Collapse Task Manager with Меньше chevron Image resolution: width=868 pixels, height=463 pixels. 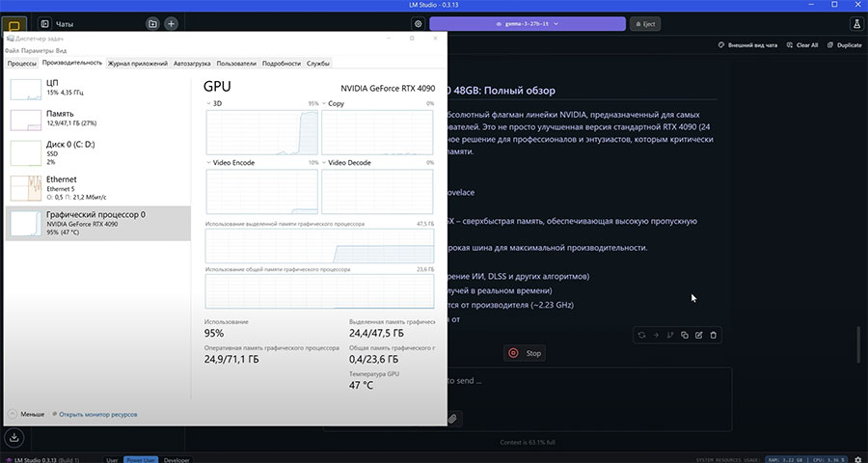13,414
